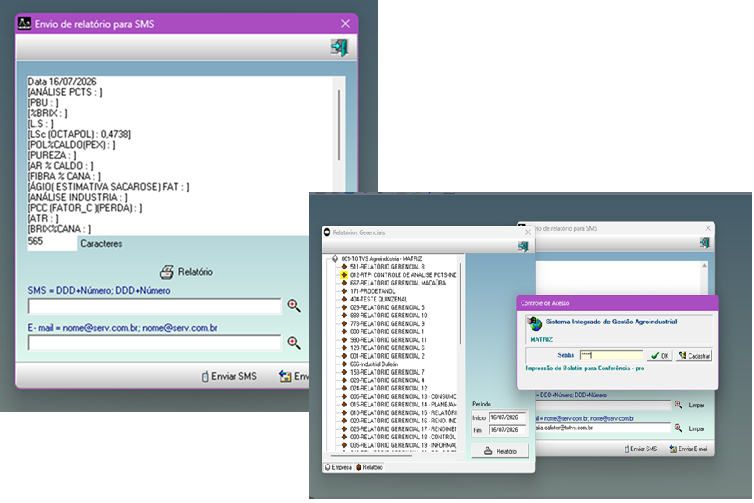Select RELATORIO GERENCIAL MACAÚBA tree item
This screenshot has height=503, width=754.
[398, 283]
